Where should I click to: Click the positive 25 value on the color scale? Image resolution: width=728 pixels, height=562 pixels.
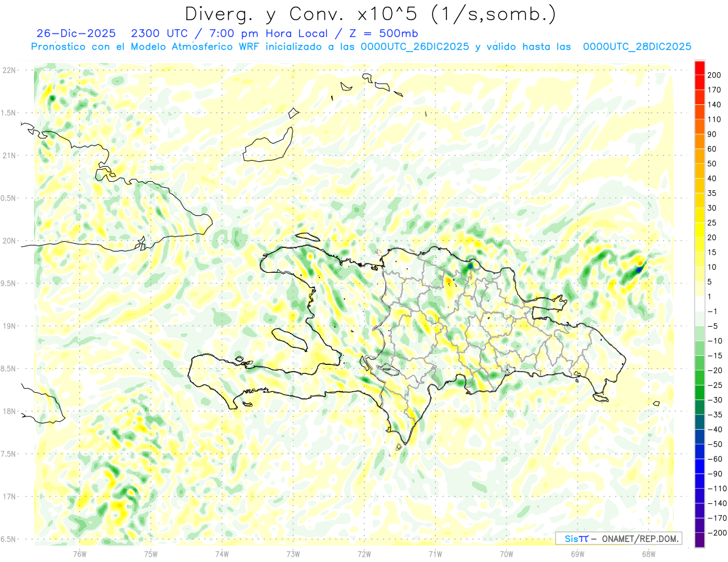tap(712, 223)
